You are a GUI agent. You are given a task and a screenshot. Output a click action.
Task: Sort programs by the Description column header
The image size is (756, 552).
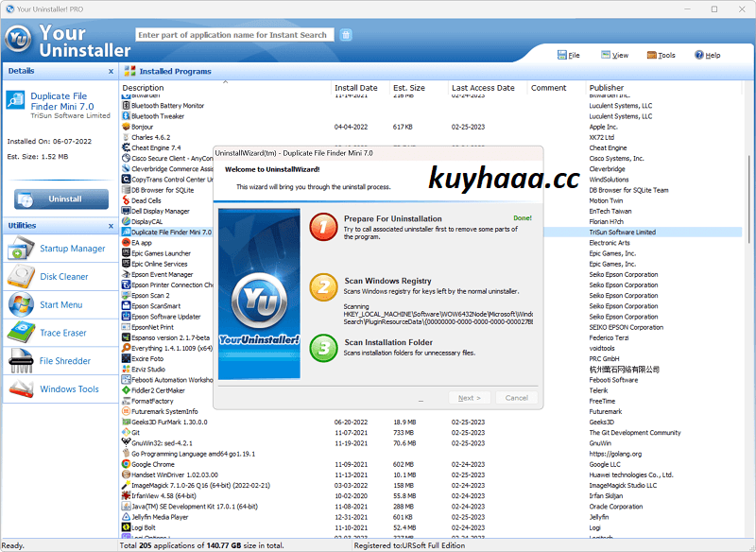pos(225,88)
